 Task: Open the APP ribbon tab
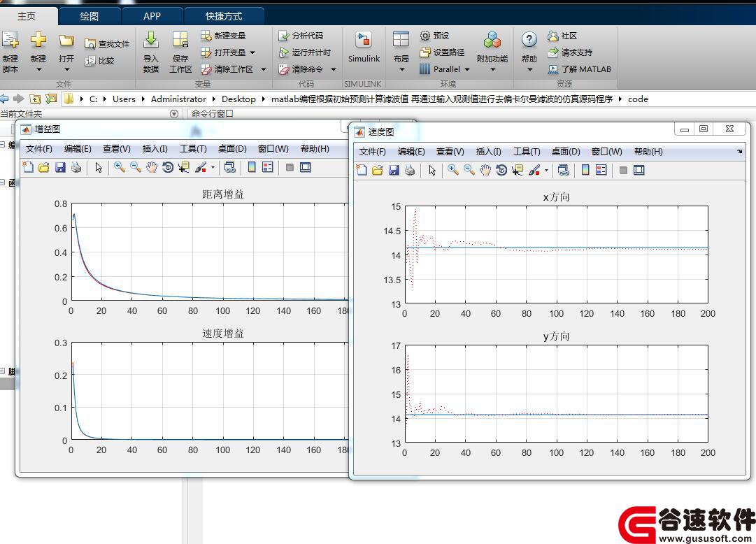(x=152, y=16)
